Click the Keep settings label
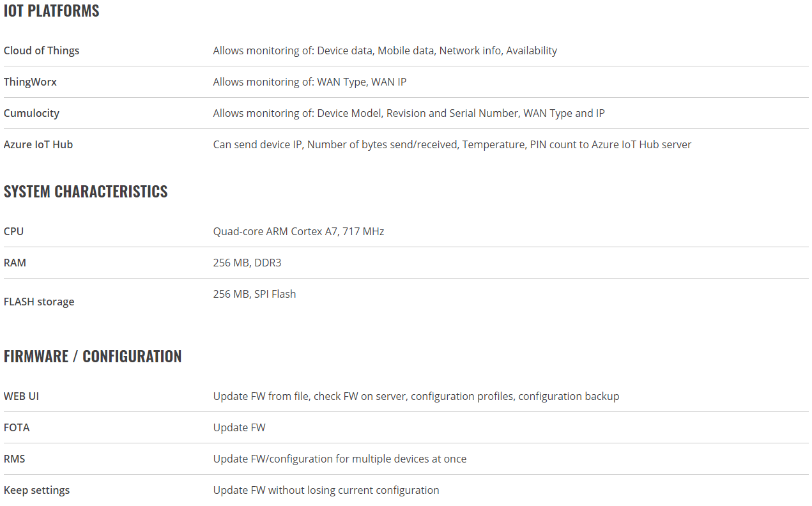The width and height of the screenshot is (812, 506). click(36, 490)
